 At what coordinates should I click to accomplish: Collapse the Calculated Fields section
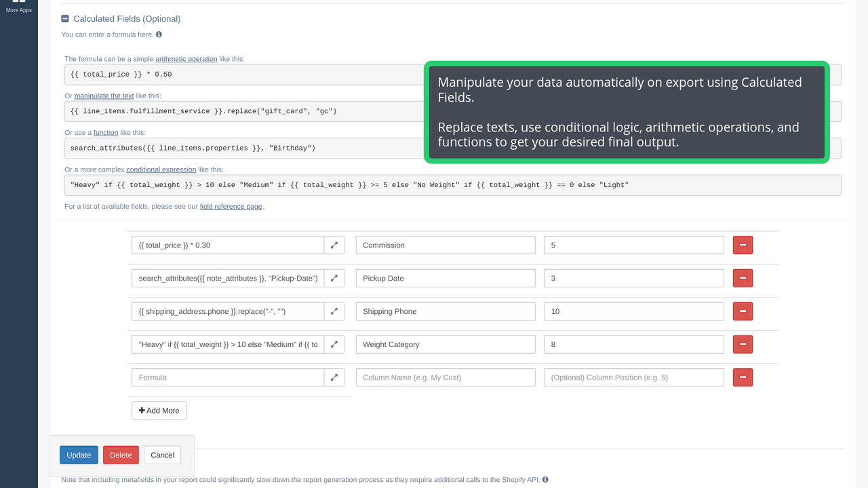pos(65,18)
